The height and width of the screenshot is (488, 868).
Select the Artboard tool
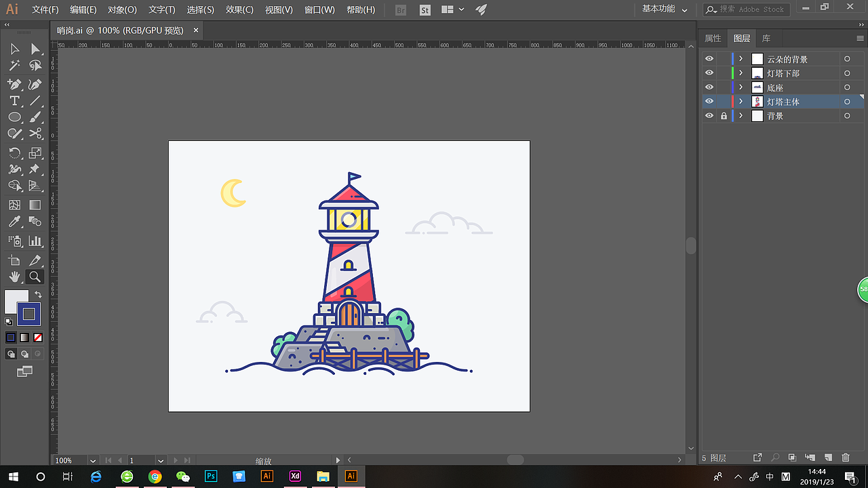(x=14, y=260)
